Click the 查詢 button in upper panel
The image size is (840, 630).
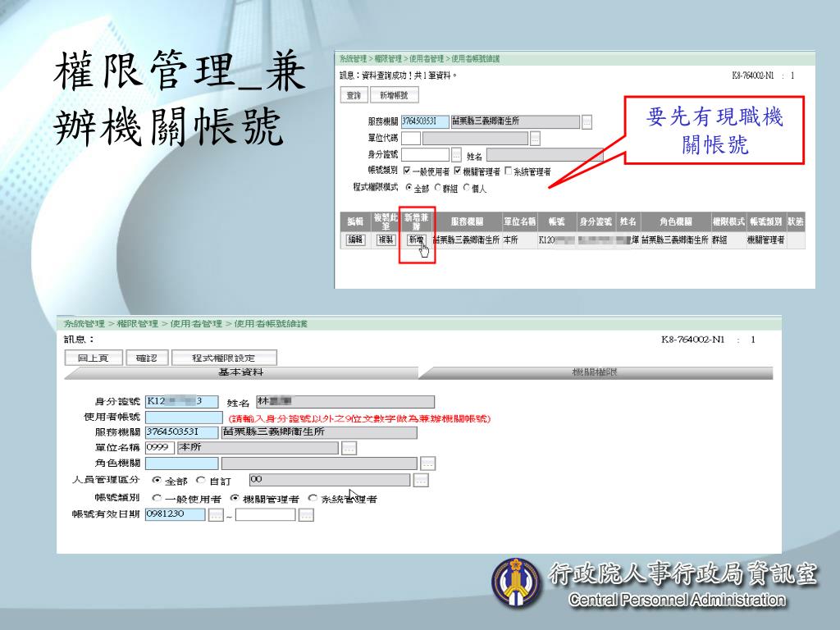(x=354, y=95)
